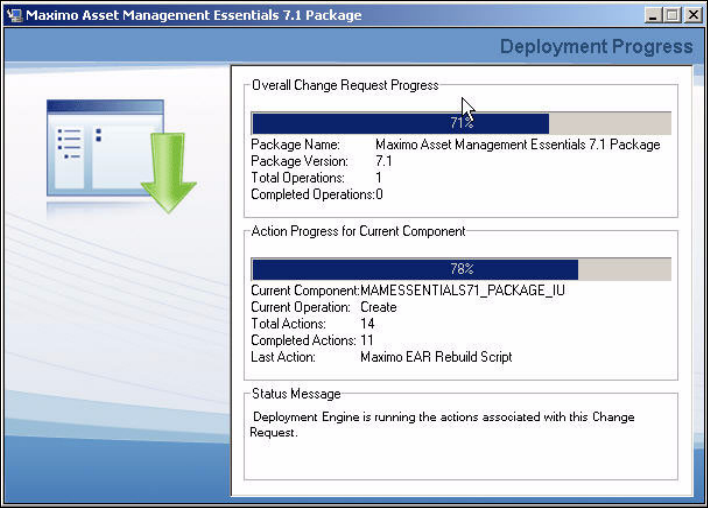This screenshot has width=708, height=508.
Task: Click the MAMESSENTIALS71_PACKAGE_IU component name
Action: (463, 290)
